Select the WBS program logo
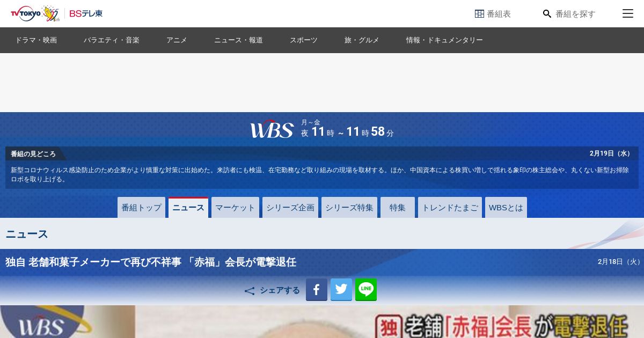 (272, 129)
